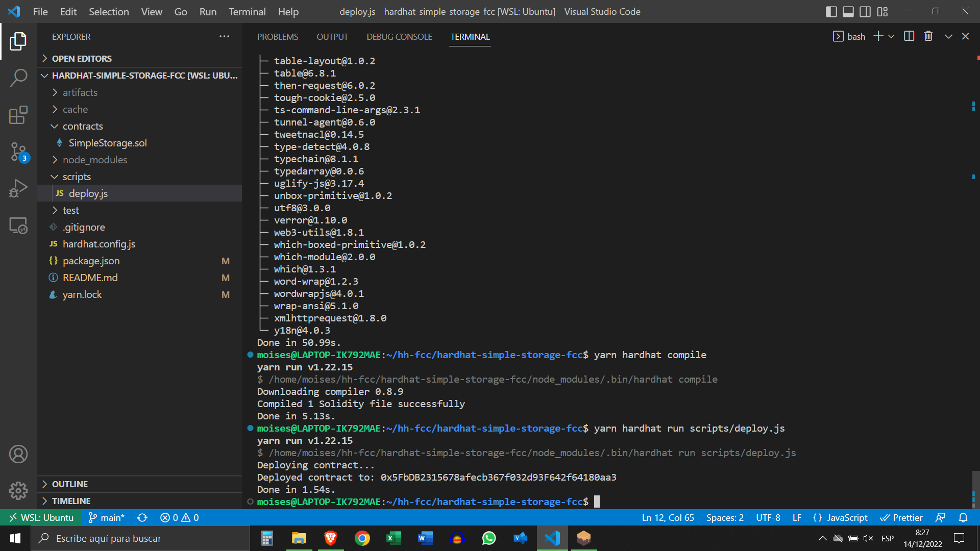Open the Explorer icon in Activity Bar
Viewport: 980px width, 551px height.
click(18, 41)
